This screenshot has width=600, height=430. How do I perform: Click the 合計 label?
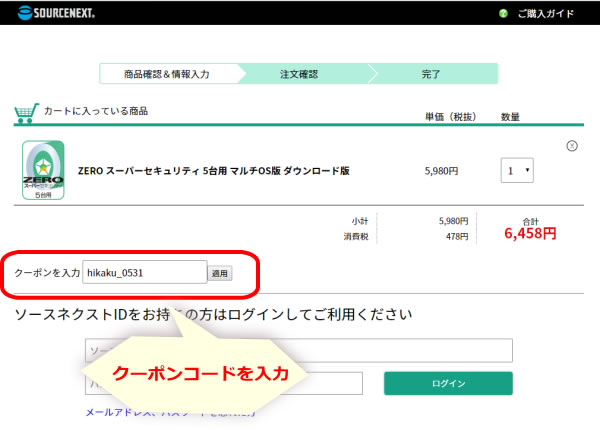(530, 221)
